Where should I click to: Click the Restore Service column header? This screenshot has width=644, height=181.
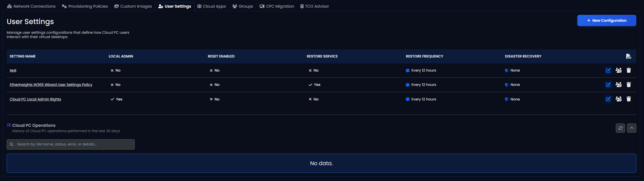coord(322,56)
